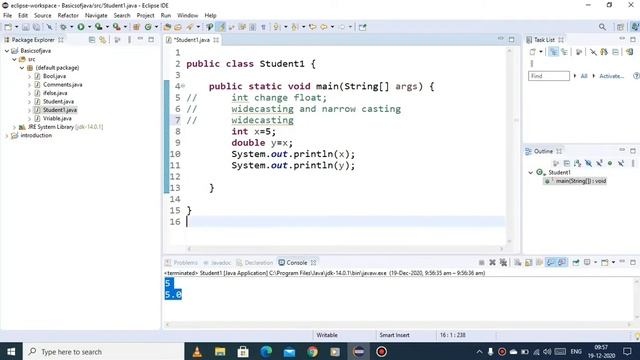Click the Open Task toolbar icon

click(x=178, y=27)
